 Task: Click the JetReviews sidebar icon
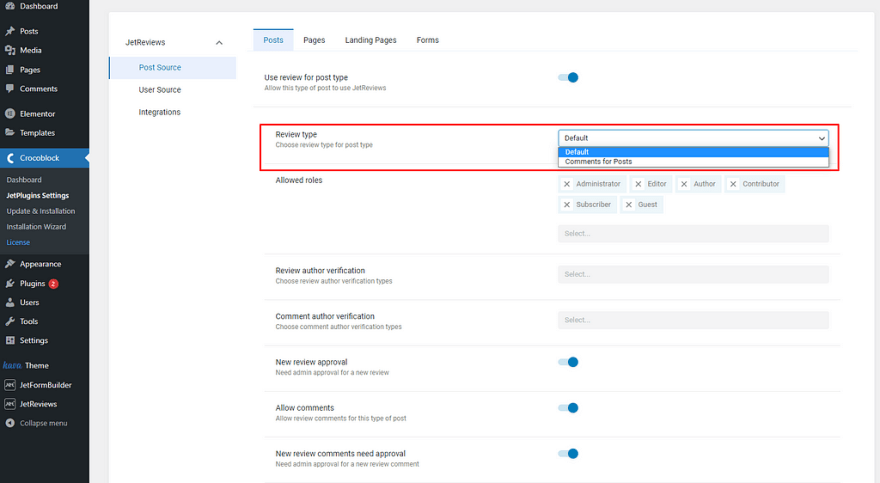coord(10,404)
